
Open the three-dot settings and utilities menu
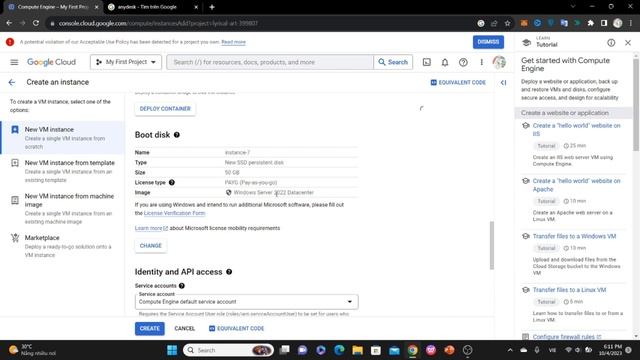coord(481,62)
